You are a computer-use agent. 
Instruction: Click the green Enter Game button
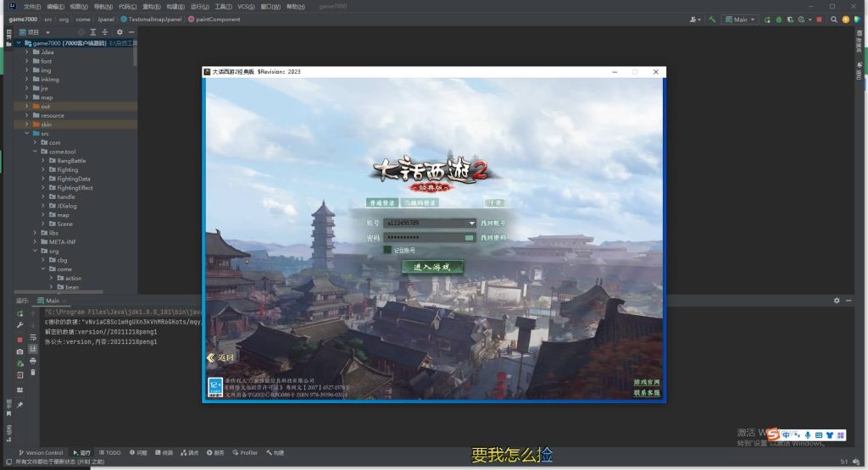click(432, 267)
